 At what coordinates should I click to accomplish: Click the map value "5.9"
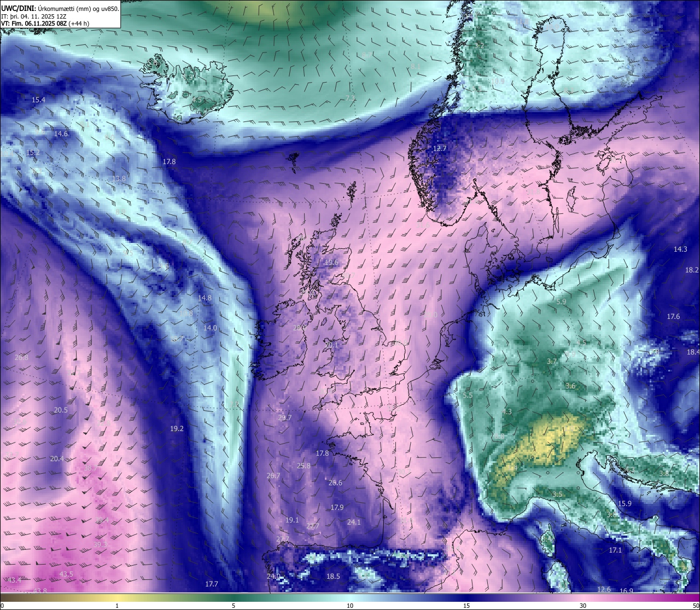click(x=561, y=302)
